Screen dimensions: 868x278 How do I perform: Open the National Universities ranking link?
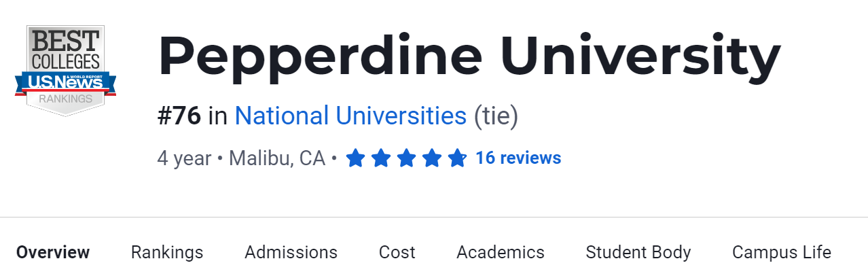[350, 116]
